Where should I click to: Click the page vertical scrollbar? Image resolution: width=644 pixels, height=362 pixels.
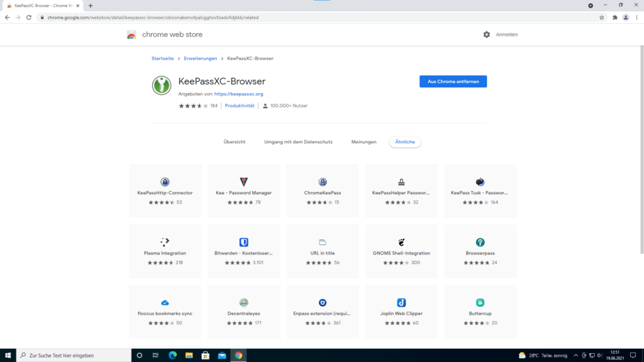(641, 150)
